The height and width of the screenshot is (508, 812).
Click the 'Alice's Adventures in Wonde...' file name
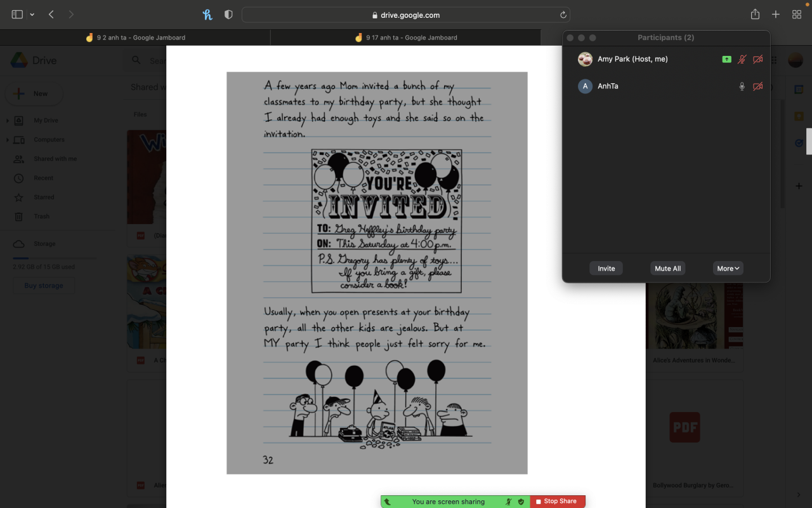coord(694,360)
